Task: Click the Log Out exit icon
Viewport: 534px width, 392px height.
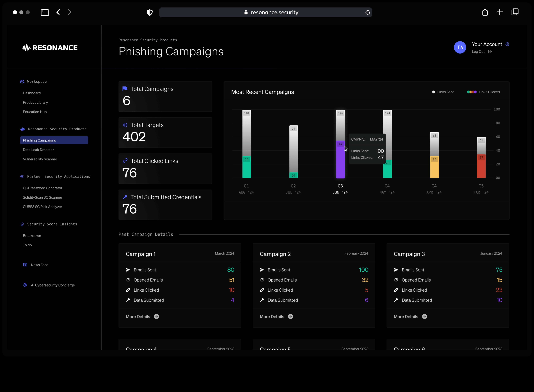Action: [490, 51]
